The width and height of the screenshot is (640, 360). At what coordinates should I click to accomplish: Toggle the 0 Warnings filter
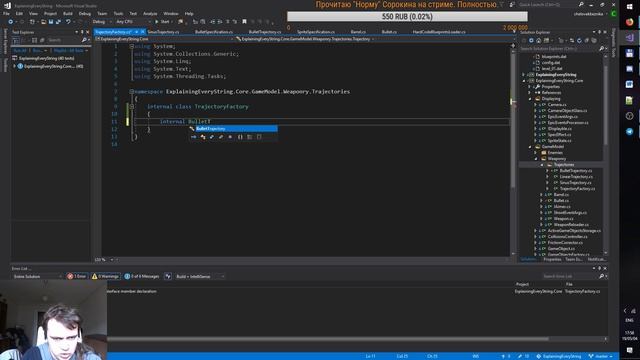click(x=106, y=276)
